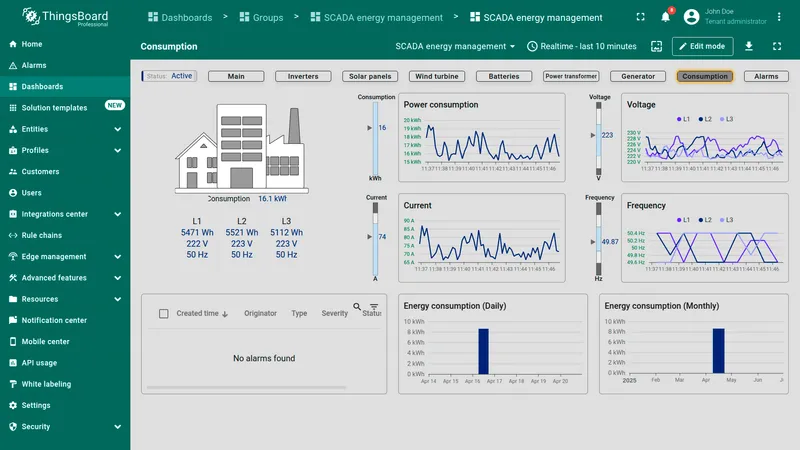Click the clock icon for time window
Viewport: 800px width, 450px height.
[x=532, y=46]
